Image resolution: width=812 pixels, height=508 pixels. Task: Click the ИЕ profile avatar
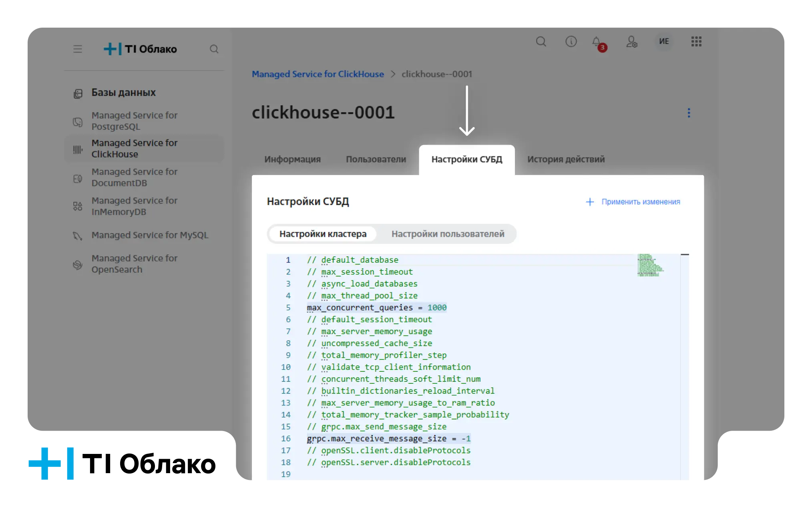664,41
